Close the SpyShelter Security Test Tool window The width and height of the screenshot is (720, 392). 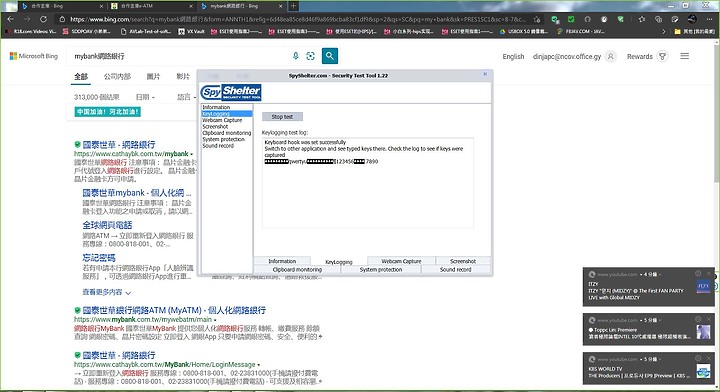485,74
